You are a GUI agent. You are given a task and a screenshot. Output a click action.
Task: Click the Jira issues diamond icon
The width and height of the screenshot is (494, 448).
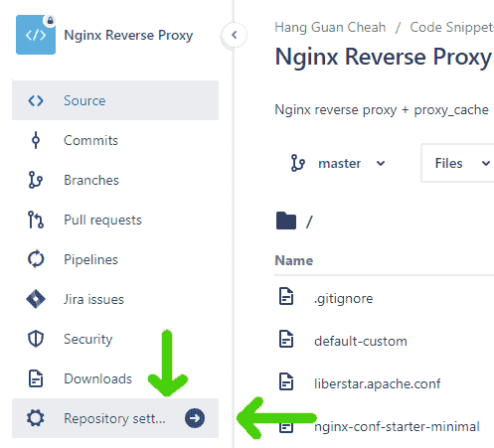[x=36, y=299]
